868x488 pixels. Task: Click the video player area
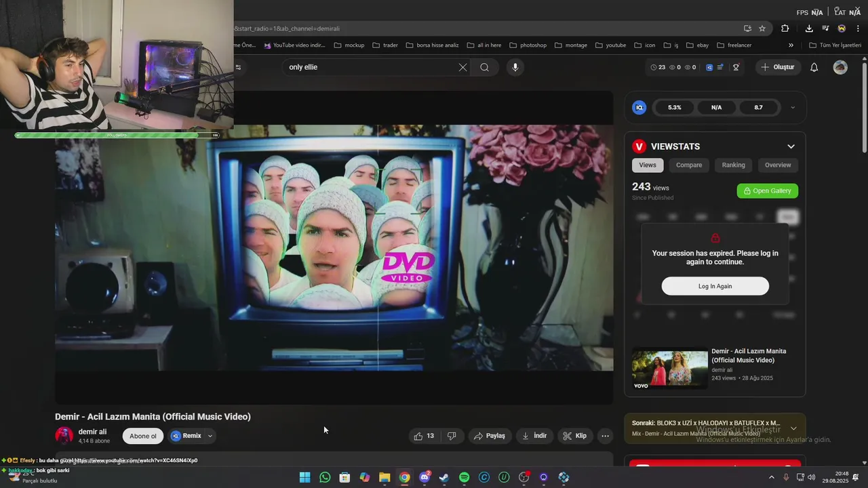[x=334, y=247]
